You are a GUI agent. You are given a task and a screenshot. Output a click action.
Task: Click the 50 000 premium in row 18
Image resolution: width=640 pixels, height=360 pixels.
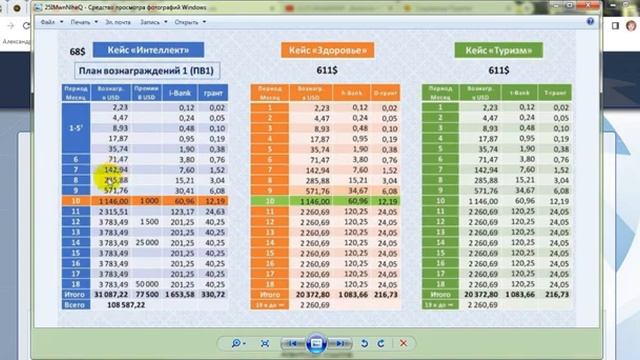coord(147,284)
